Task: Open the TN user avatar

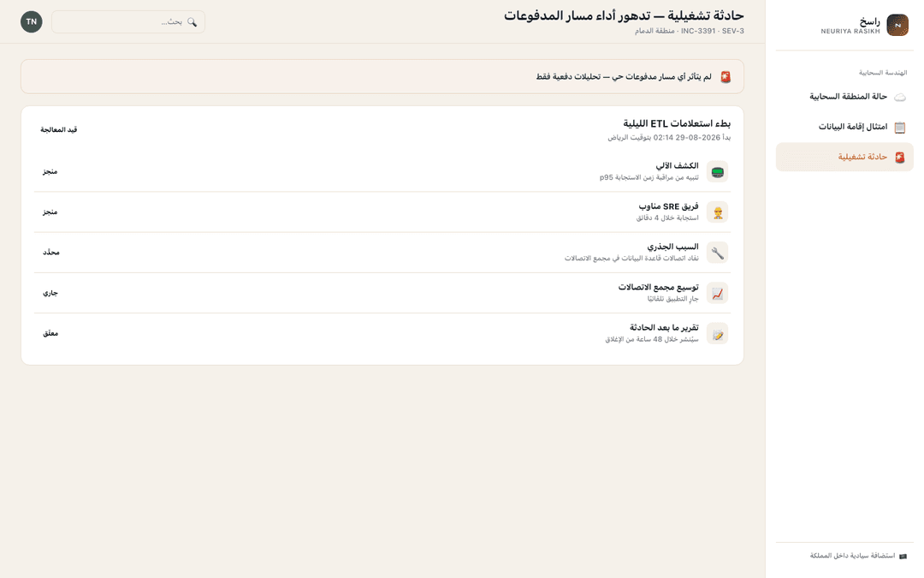Action: tap(32, 21)
